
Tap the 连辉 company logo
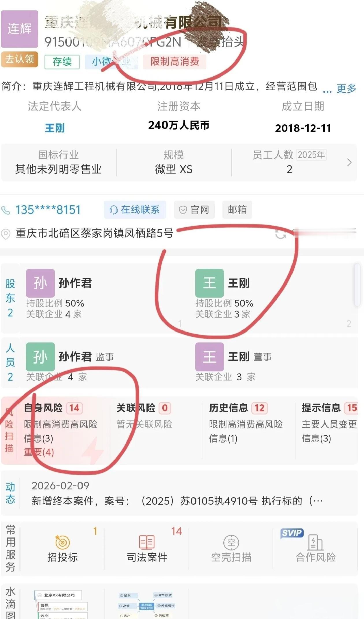(x=20, y=29)
